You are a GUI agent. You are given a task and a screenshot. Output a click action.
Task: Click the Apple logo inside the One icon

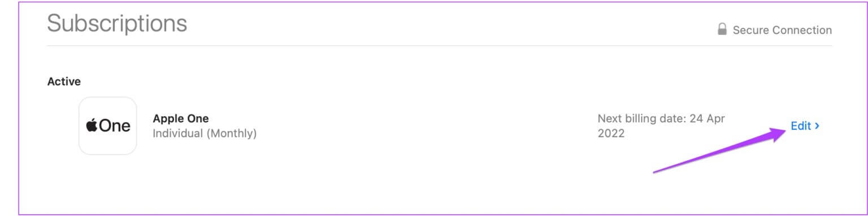92,125
